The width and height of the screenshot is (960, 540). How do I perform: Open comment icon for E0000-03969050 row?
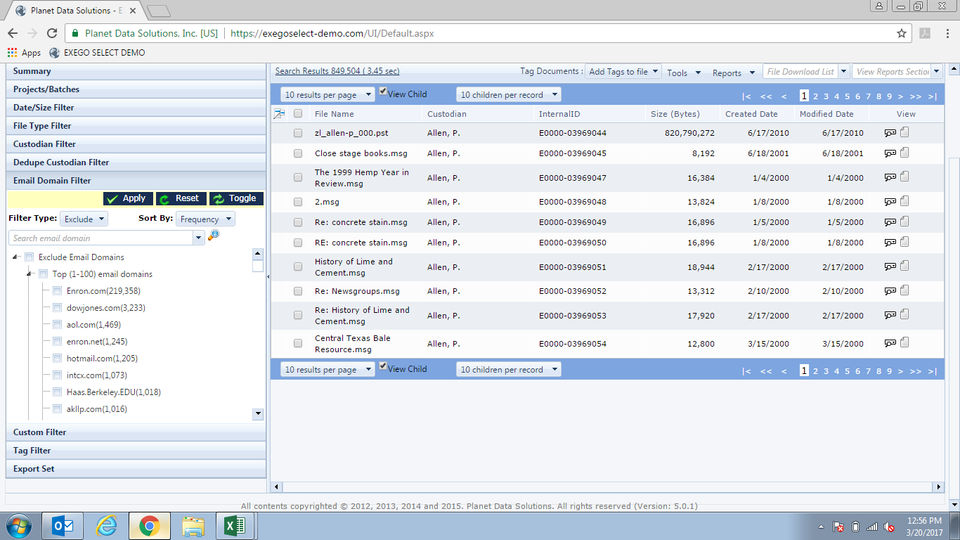(890, 242)
